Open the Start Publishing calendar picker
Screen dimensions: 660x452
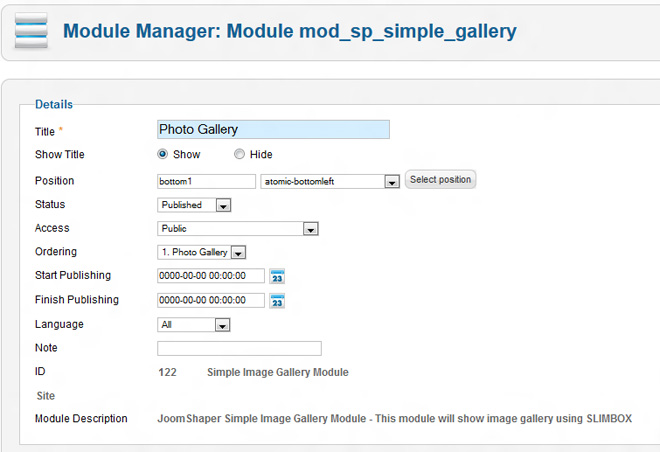[x=278, y=276]
